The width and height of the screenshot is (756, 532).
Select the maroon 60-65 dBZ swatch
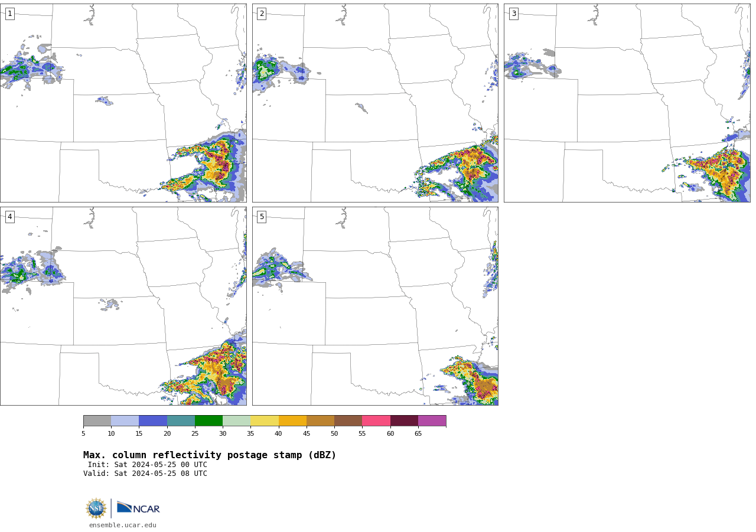coord(404,421)
